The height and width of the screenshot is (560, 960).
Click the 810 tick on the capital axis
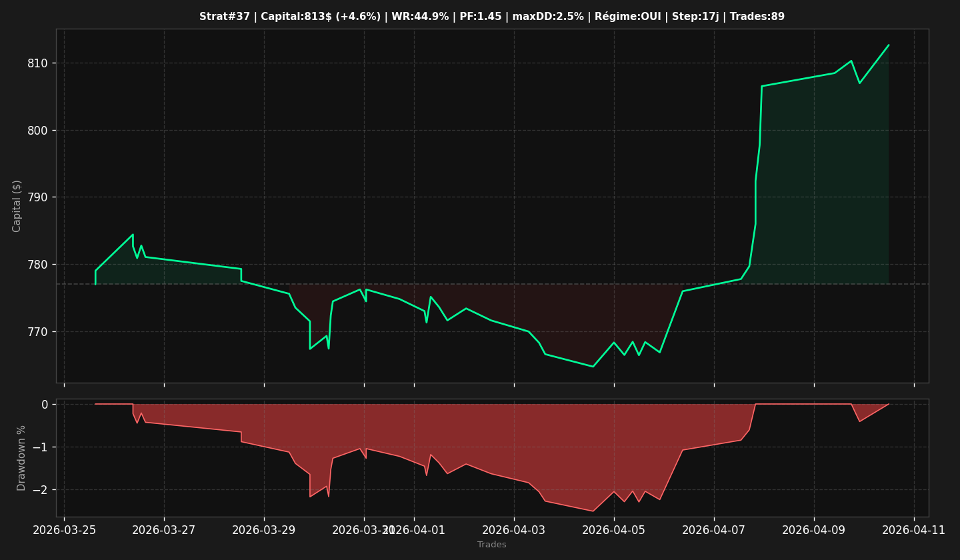(37, 63)
